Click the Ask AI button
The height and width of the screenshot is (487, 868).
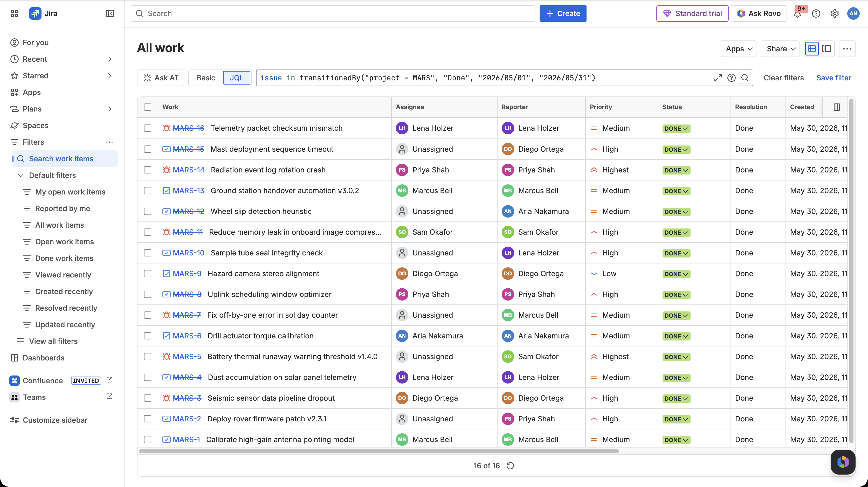point(160,78)
